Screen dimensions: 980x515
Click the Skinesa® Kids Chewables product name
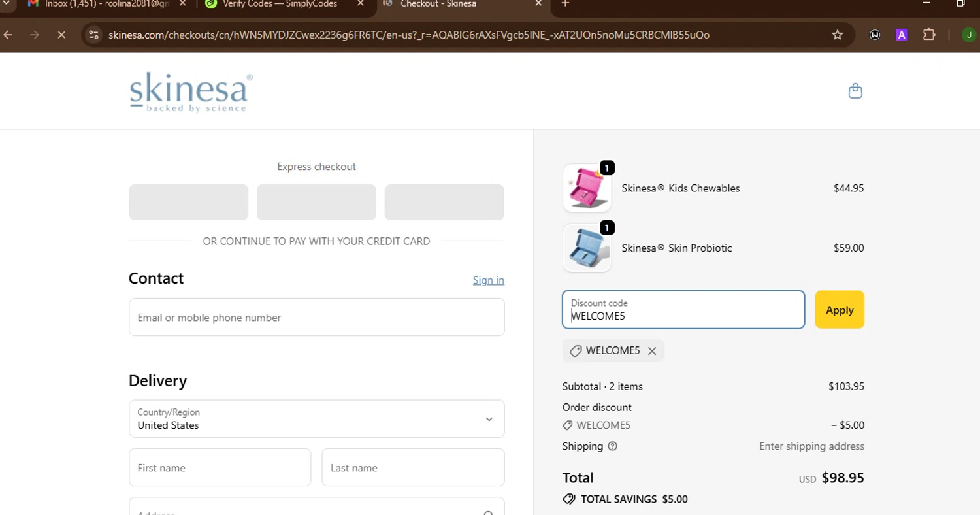pos(681,188)
